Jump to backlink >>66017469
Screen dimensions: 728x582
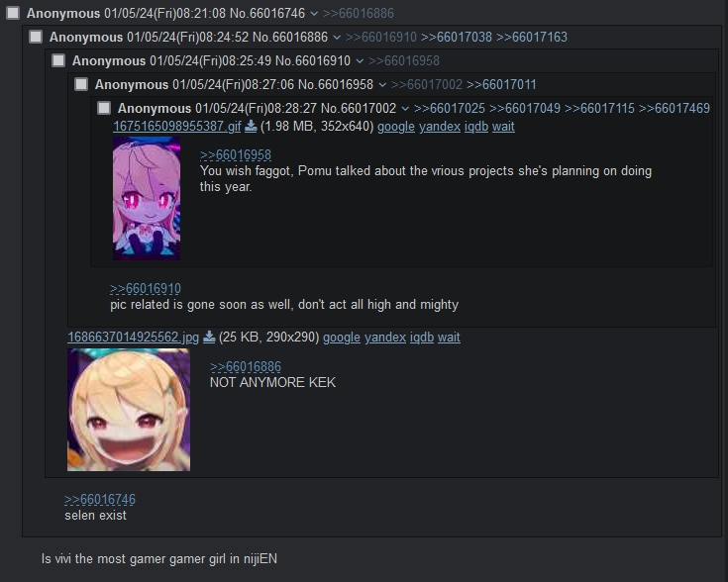pyautogui.click(x=675, y=108)
